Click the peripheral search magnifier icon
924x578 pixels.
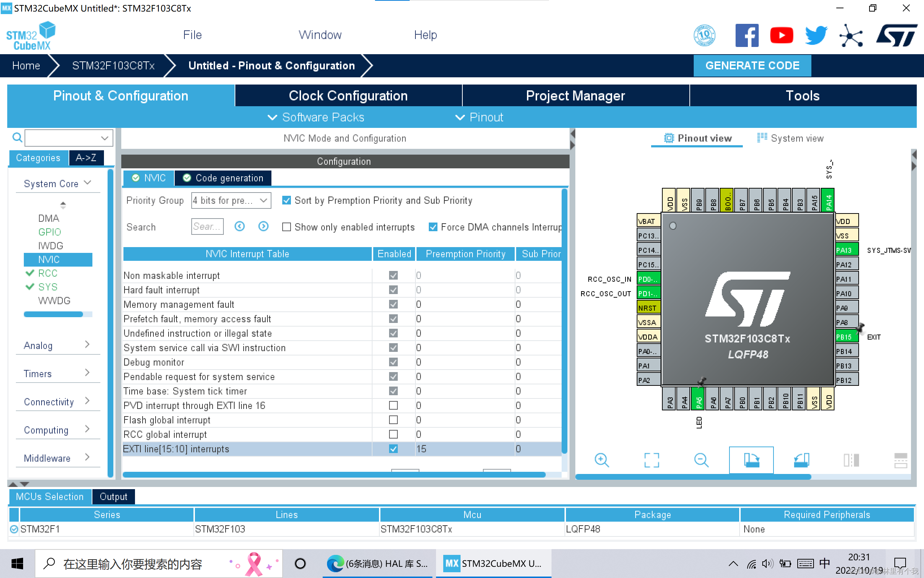[17, 138]
